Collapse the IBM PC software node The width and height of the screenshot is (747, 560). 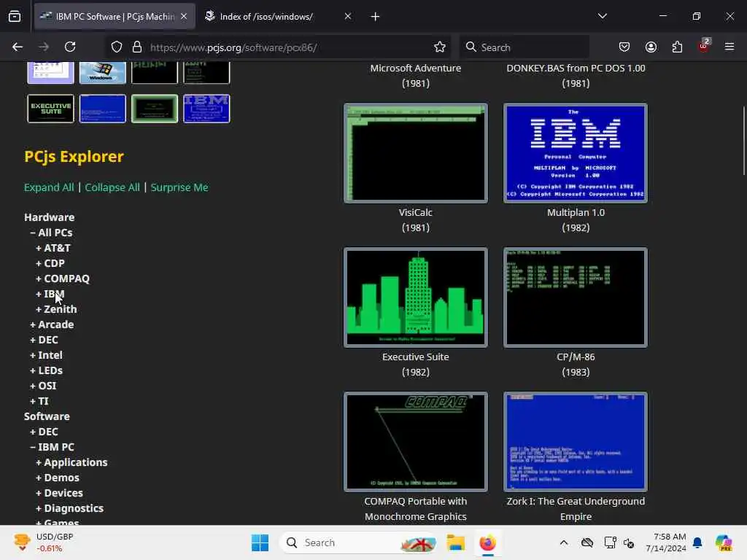[x=52, y=447]
